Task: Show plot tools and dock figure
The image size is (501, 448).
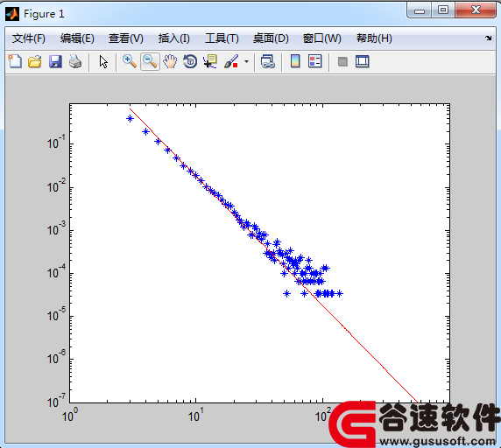Action: coord(363,61)
